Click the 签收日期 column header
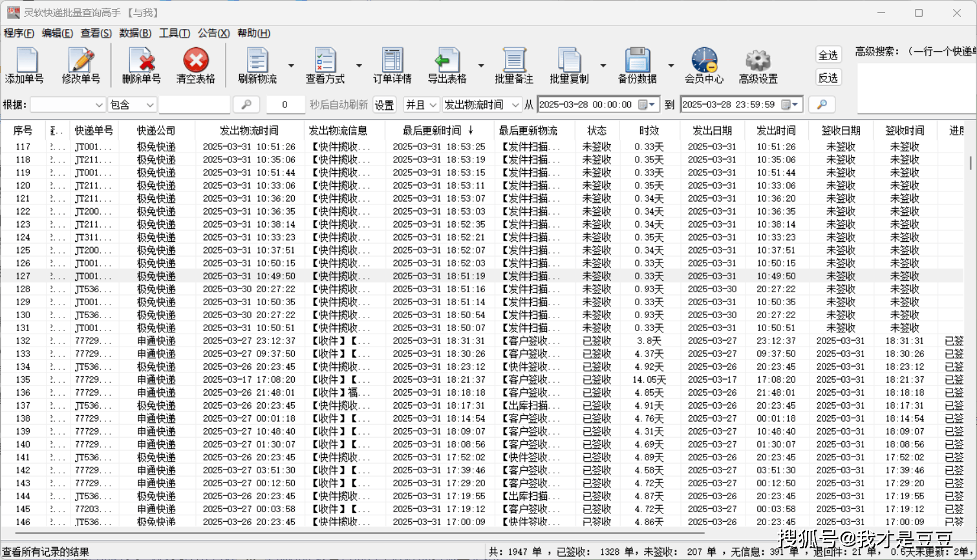 pos(841,131)
